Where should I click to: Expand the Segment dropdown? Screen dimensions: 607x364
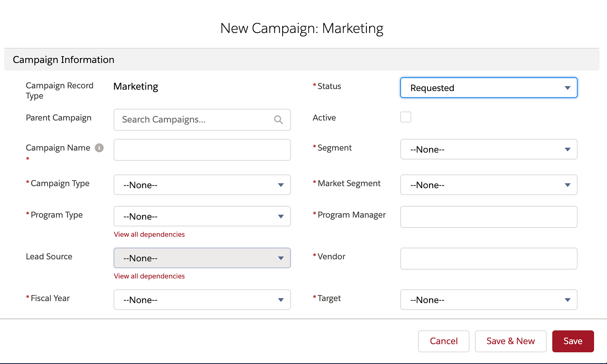click(x=489, y=149)
